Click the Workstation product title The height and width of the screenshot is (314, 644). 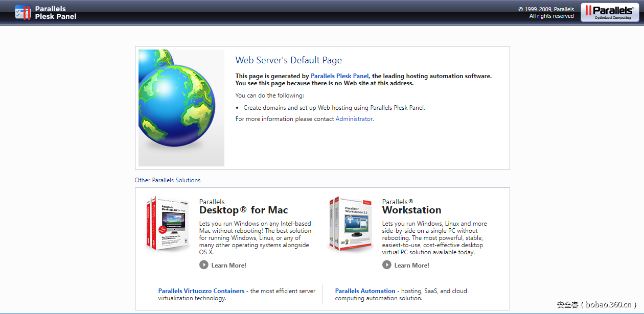click(411, 210)
